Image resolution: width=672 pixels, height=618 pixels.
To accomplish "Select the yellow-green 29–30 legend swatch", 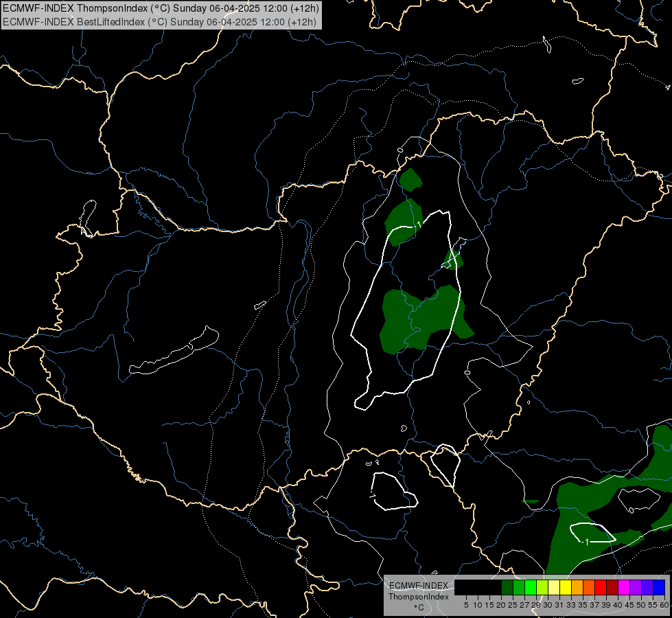I will pyautogui.click(x=542, y=587).
